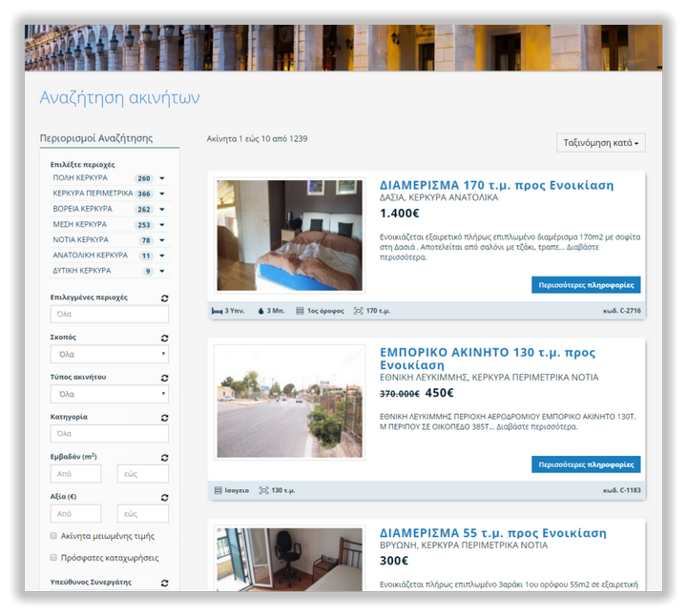Click the Επιλεγμένες περιοχές input field
Image resolution: width=687 pixels, height=616 pixels.
(x=110, y=315)
